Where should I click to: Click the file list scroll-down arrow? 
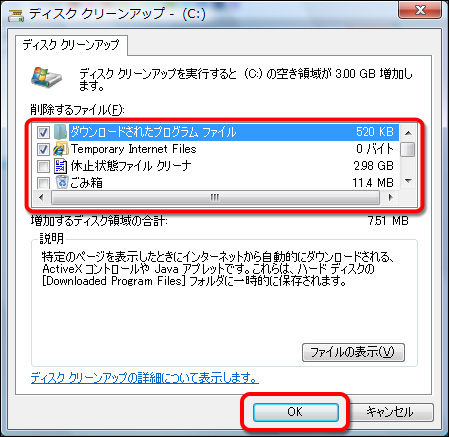pyautogui.click(x=408, y=181)
